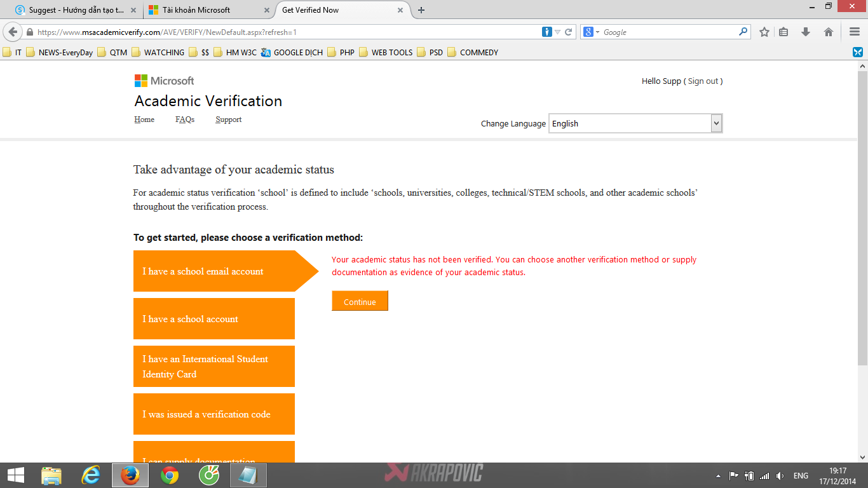
Task: Open the HM W3C bookmarks folder
Action: (x=235, y=53)
